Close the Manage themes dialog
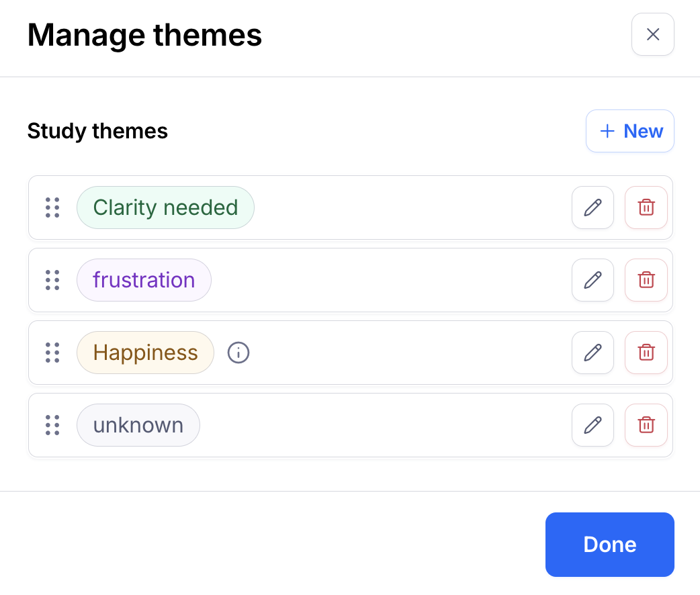 (x=653, y=34)
